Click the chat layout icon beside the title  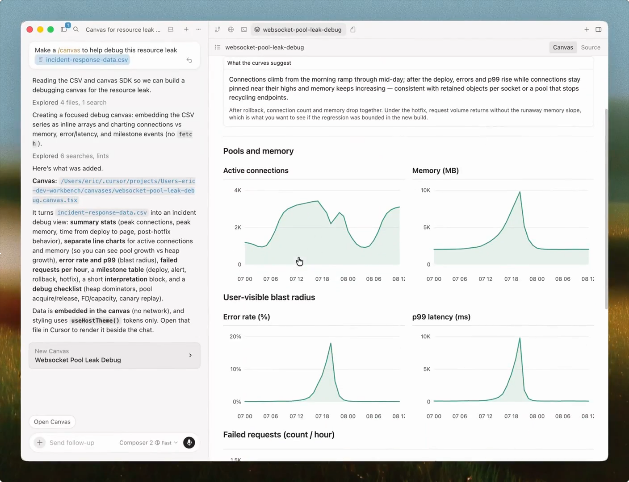click(170, 29)
